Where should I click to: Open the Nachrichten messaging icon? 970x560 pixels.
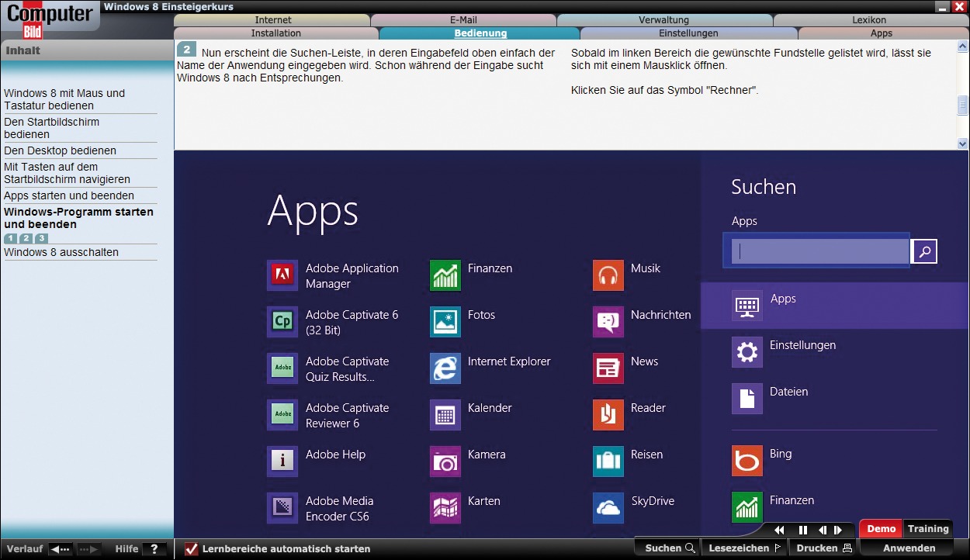[x=608, y=322]
